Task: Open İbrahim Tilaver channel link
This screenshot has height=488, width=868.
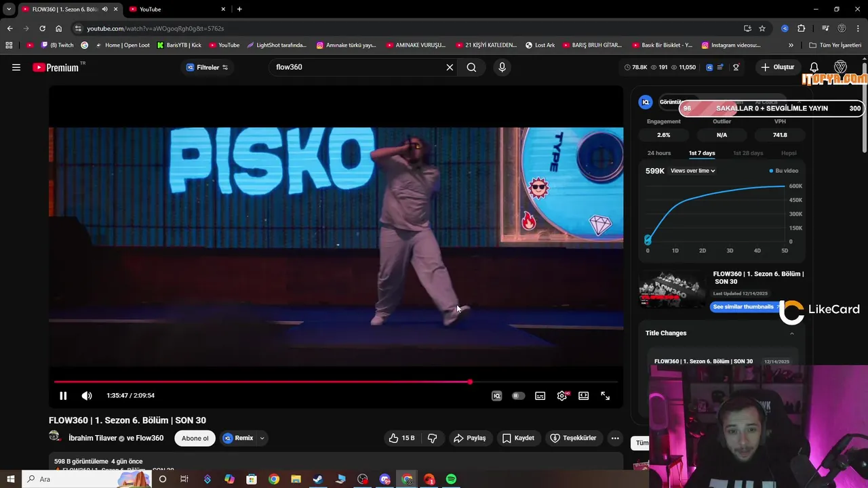Action: [92, 438]
